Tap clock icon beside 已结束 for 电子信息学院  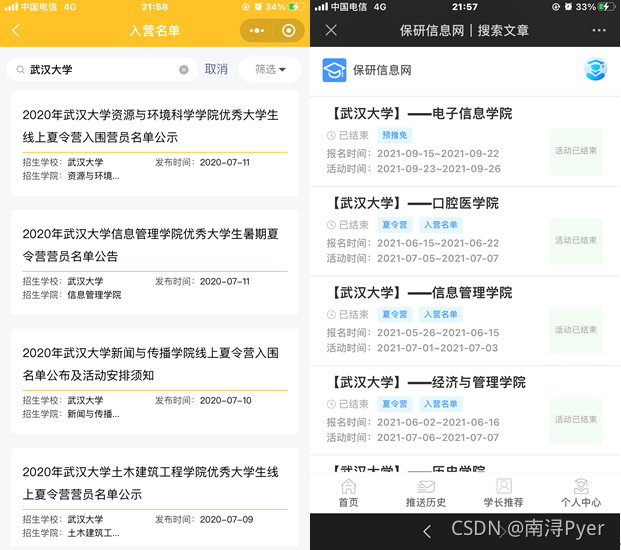pos(331,135)
